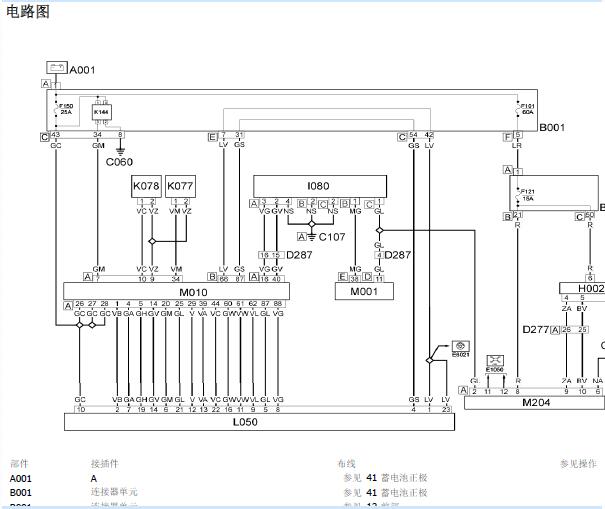
Task: Click the A001 battery symbol icon
Action: [57, 68]
